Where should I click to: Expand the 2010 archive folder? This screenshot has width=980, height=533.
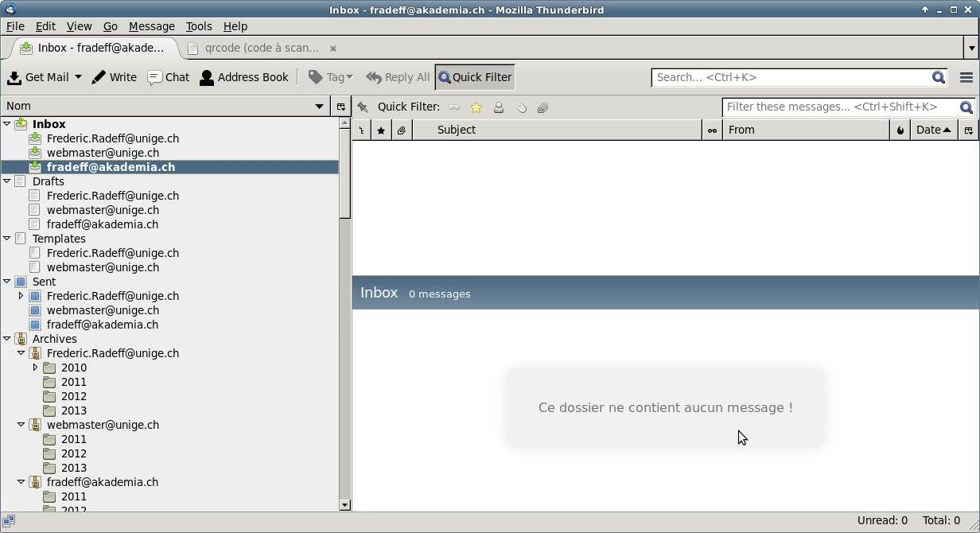point(35,368)
